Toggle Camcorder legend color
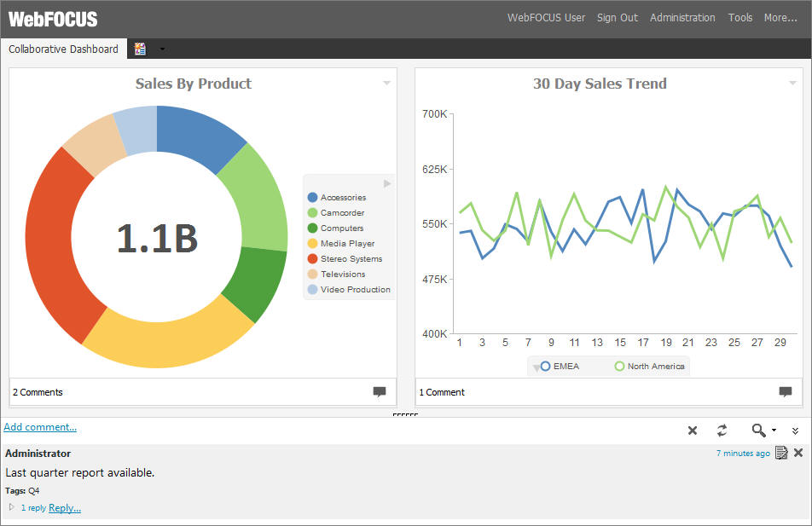812x526 pixels. click(312, 213)
